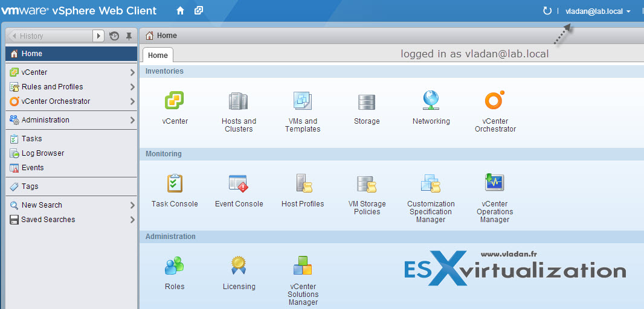Click the recent history clock icon

114,36
